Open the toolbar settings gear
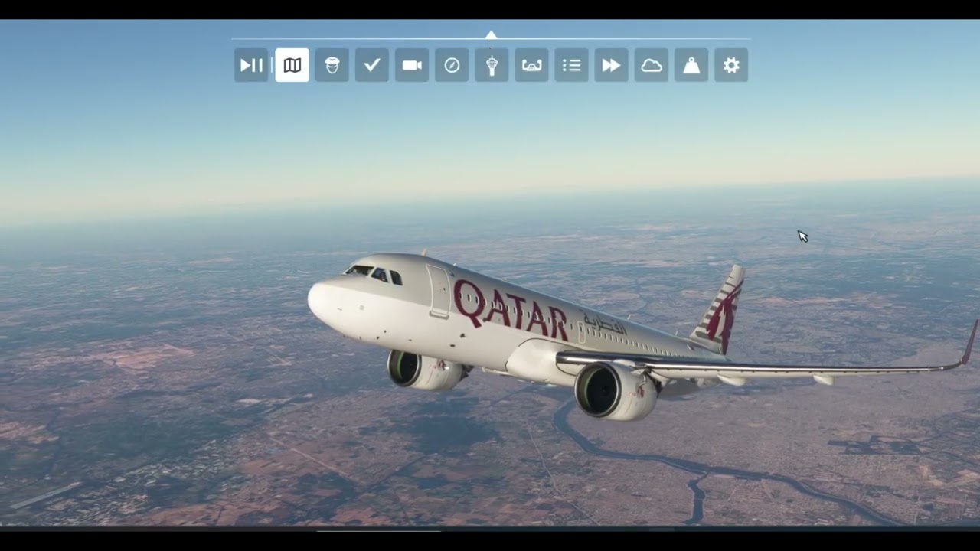The height and width of the screenshot is (551, 980). coord(731,65)
